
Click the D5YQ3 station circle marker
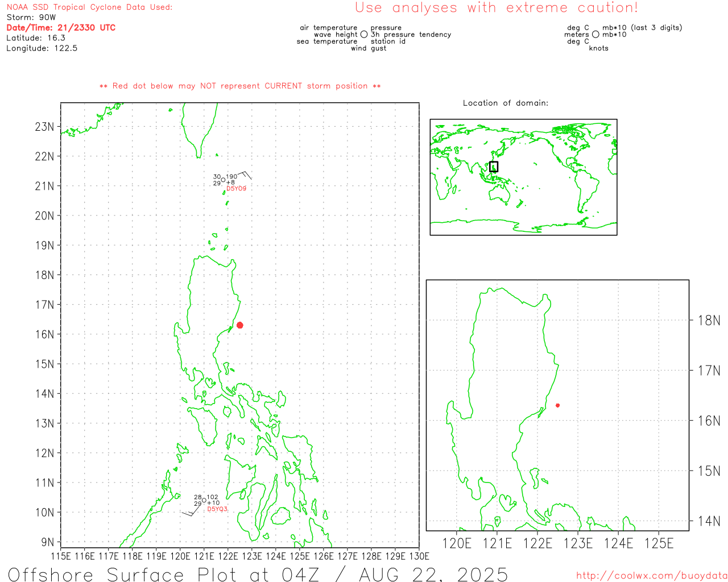[x=204, y=500]
